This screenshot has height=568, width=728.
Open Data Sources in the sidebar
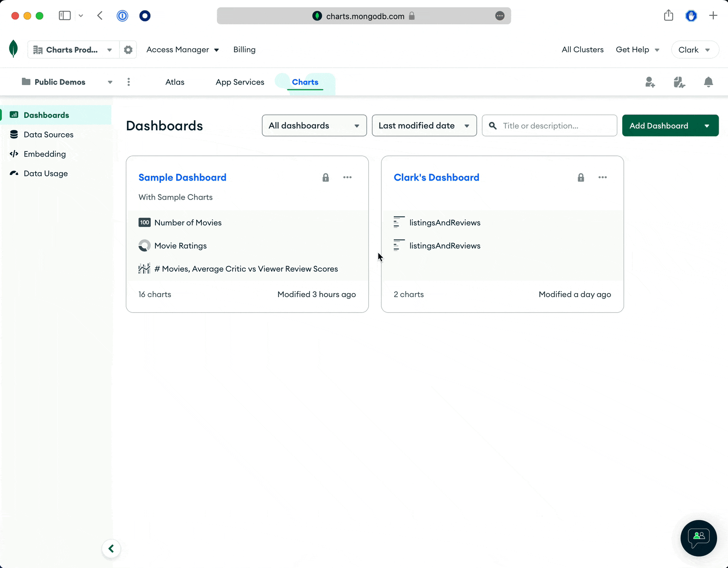click(56, 134)
